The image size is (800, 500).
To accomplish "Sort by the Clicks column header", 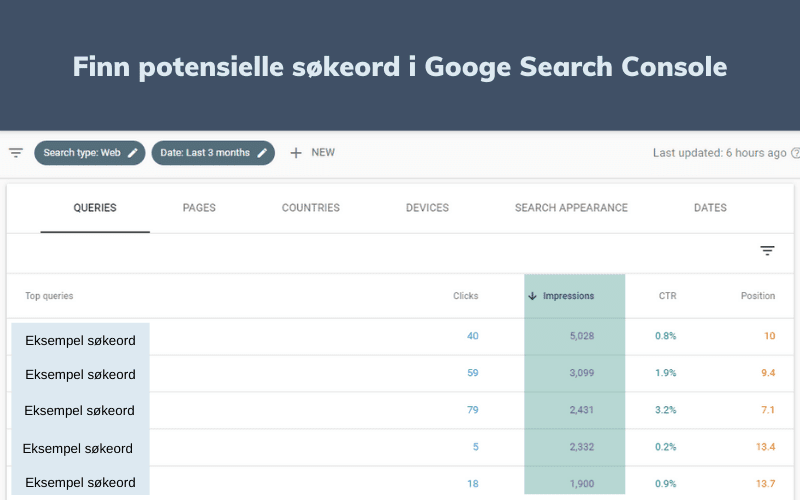I will [x=465, y=296].
